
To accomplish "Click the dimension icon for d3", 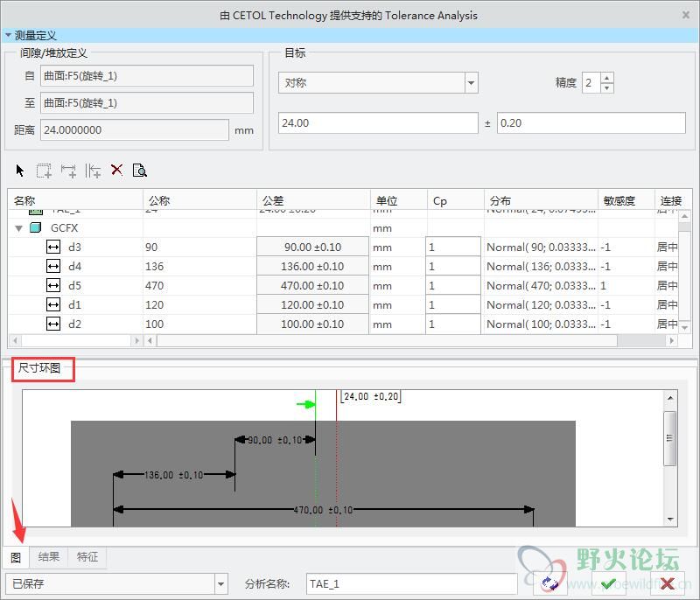I will click(53, 247).
